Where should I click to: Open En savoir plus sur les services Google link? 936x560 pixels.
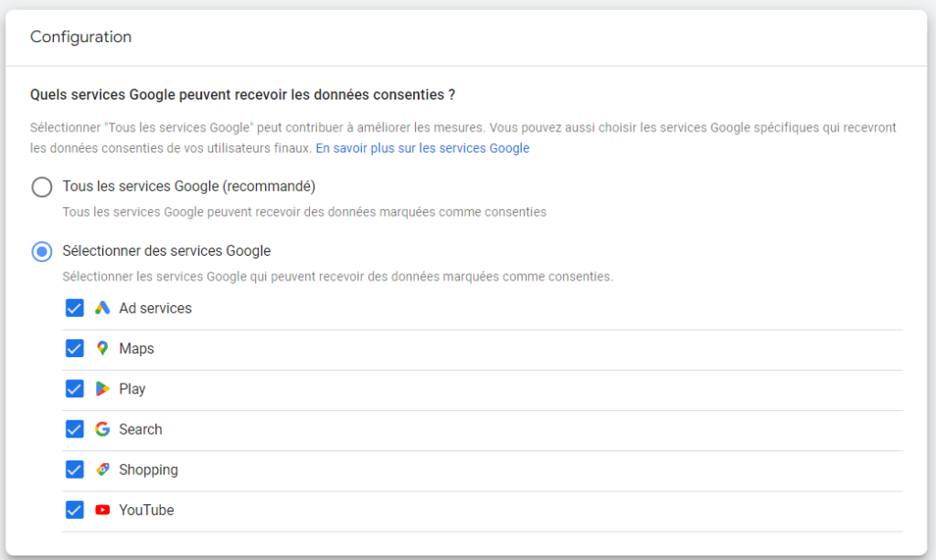point(422,148)
